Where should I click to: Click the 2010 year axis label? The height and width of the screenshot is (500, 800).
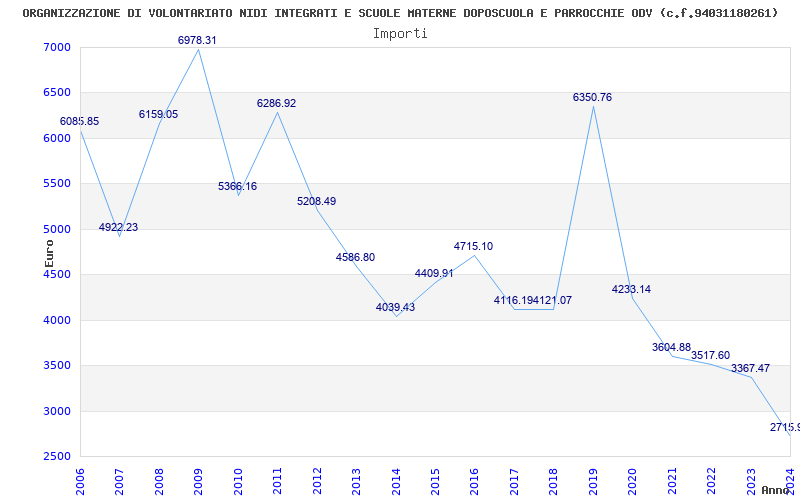[237, 481]
